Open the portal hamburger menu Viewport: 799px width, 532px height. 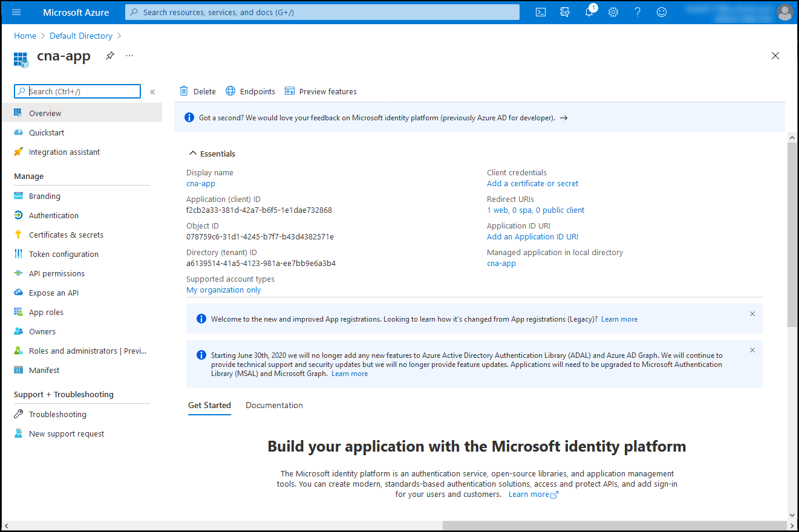[16, 12]
